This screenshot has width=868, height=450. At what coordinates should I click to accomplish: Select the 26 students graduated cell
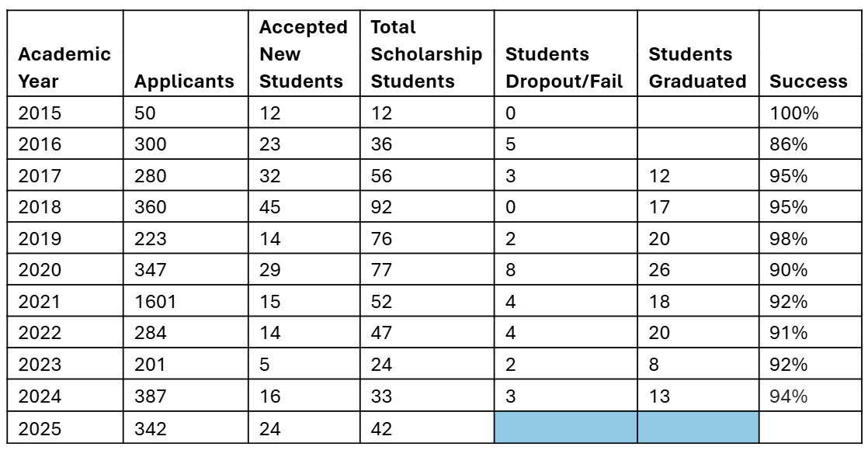pyautogui.click(x=698, y=269)
